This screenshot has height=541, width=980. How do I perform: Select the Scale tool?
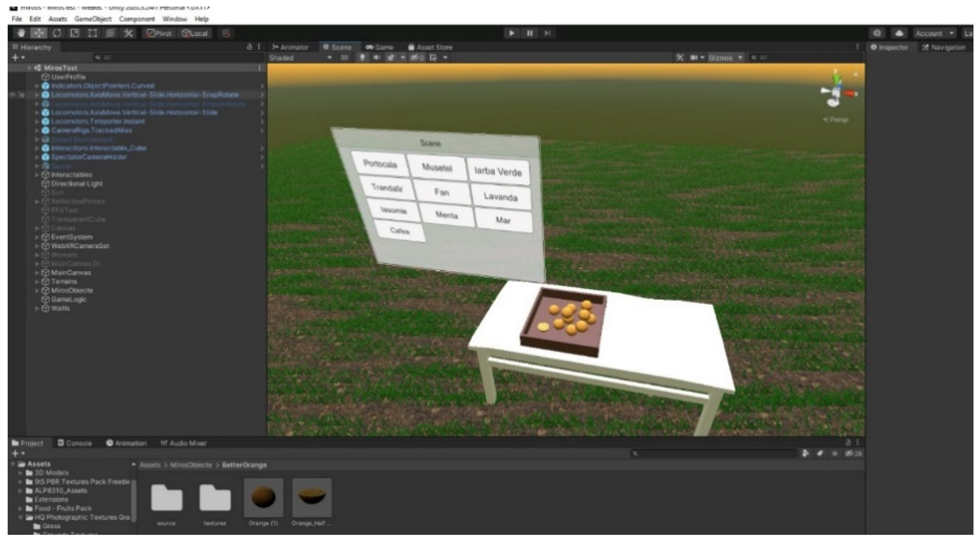tap(75, 33)
